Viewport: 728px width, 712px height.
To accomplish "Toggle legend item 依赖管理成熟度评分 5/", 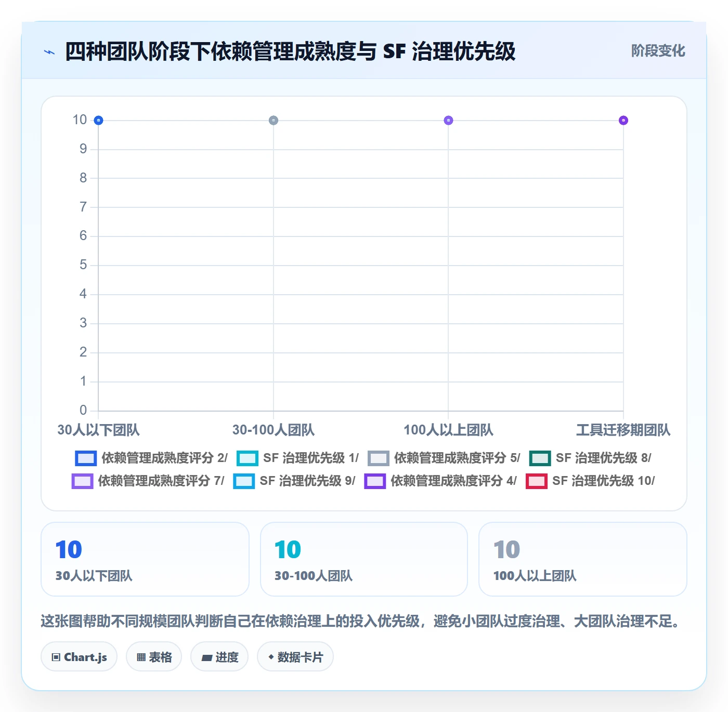I will coord(444,458).
